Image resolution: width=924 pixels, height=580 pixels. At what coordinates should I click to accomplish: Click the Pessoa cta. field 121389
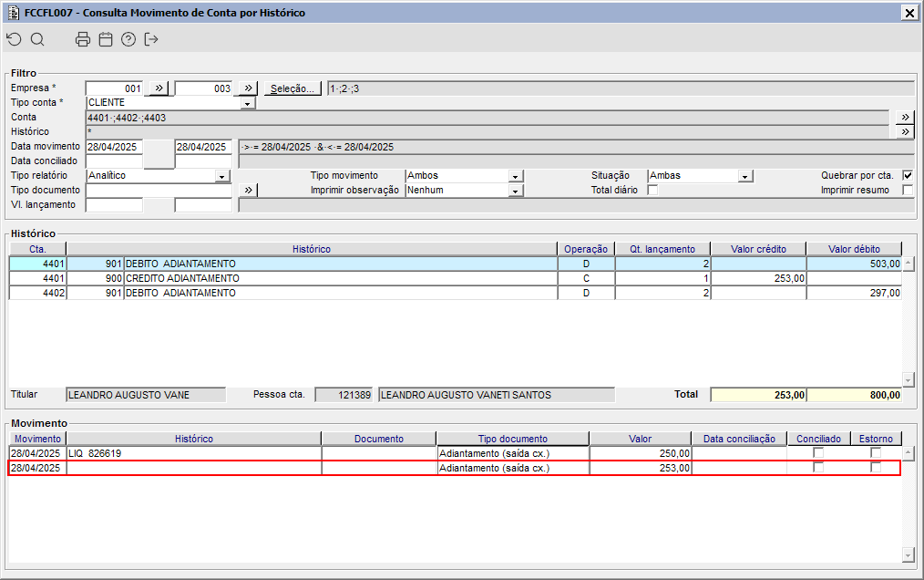coord(344,395)
